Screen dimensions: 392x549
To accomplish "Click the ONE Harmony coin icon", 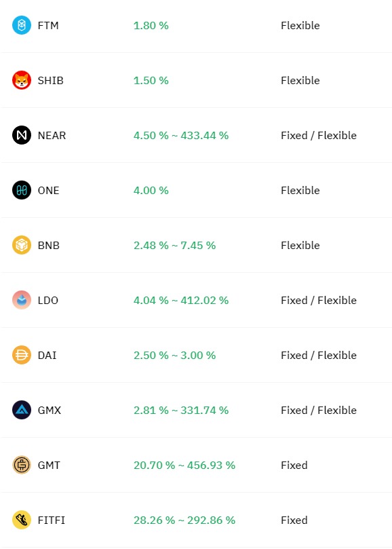I will (22, 190).
